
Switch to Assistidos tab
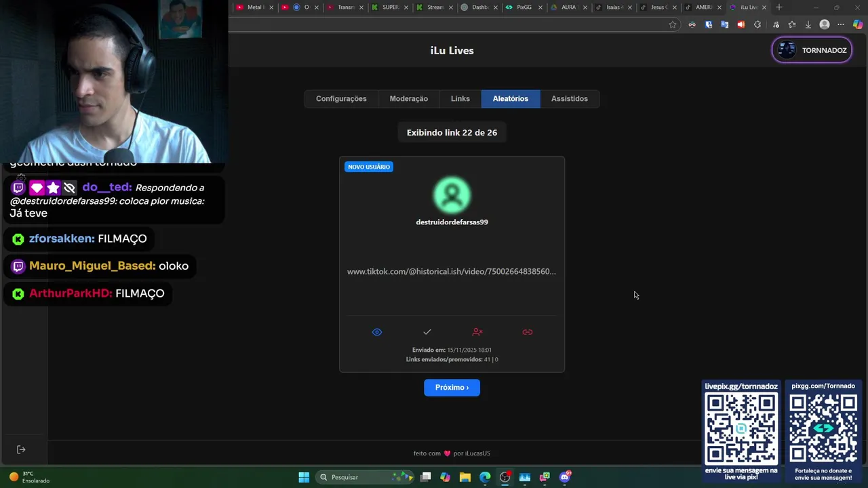pyautogui.click(x=570, y=99)
